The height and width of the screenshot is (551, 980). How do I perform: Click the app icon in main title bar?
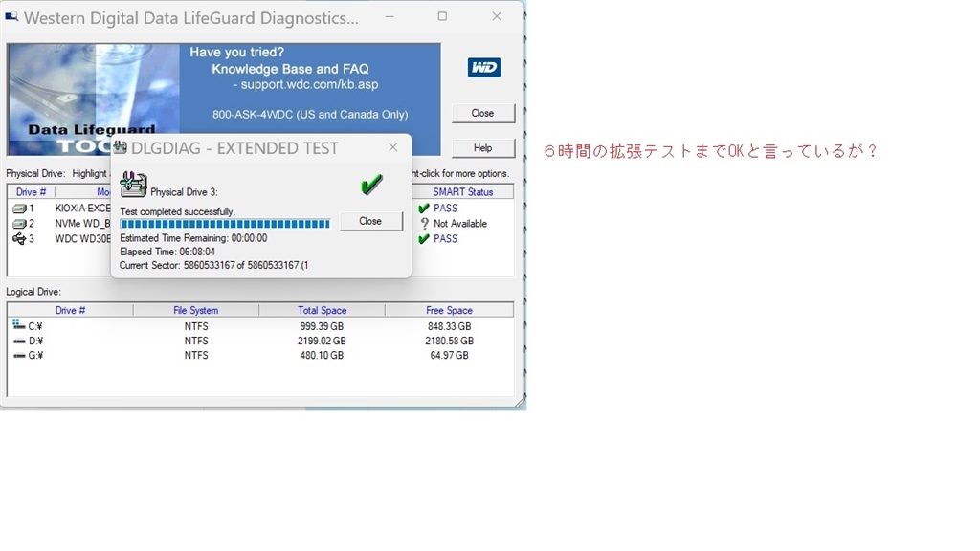11,16
